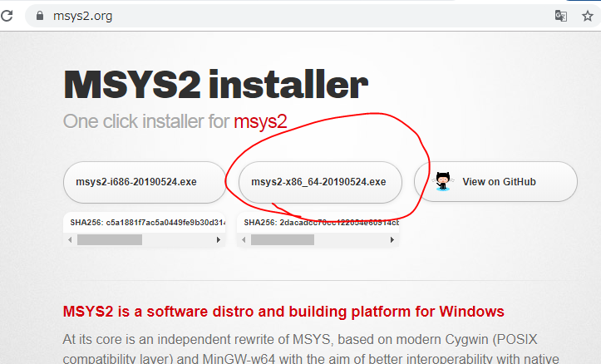Open the View on GitHub button
Viewport: 601px width, 364px height.
(x=495, y=182)
